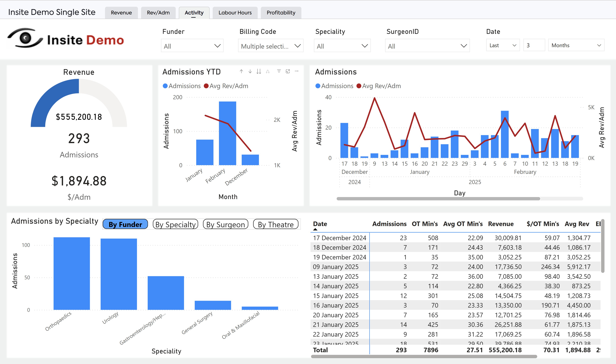The image size is (616, 364).
Task: Open the Labour Hours tab
Action: coord(235,13)
